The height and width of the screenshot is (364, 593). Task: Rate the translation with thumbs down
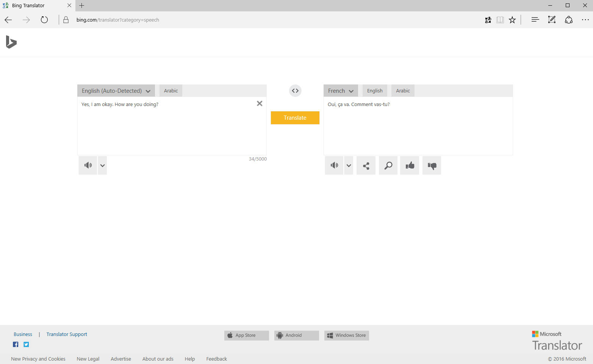[x=432, y=165]
